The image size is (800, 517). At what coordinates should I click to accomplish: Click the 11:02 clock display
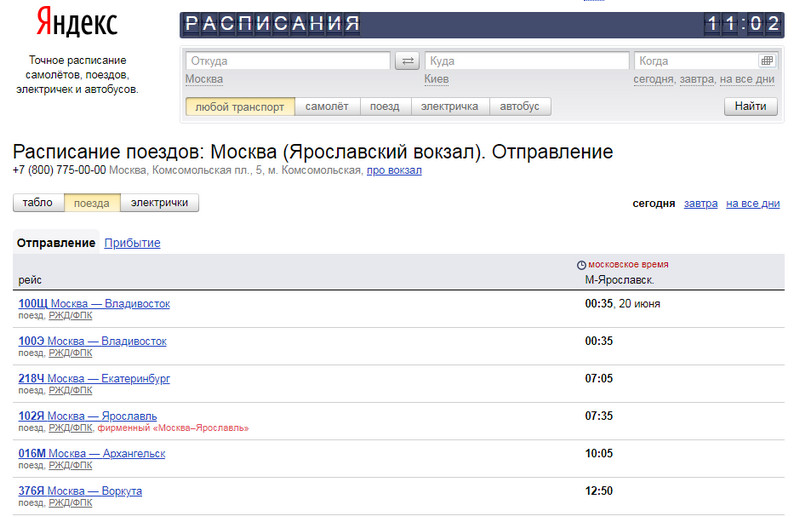[x=743, y=23]
